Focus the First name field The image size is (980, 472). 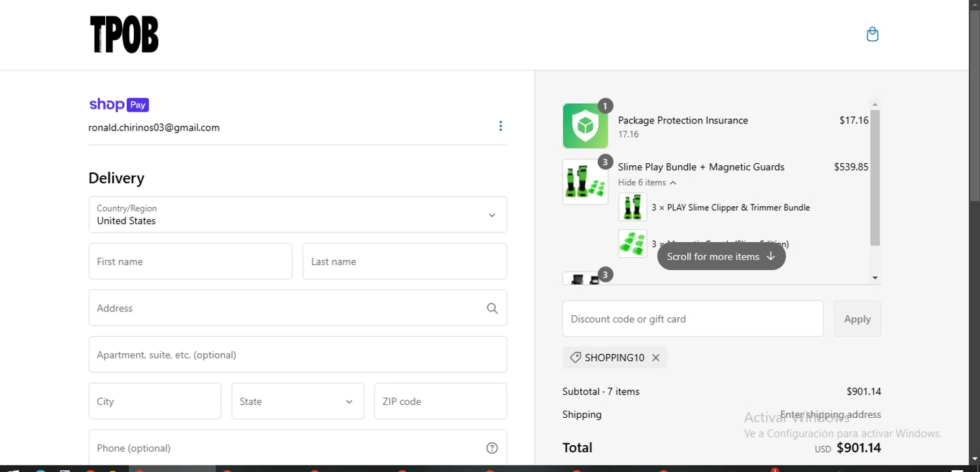click(x=191, y=261)
